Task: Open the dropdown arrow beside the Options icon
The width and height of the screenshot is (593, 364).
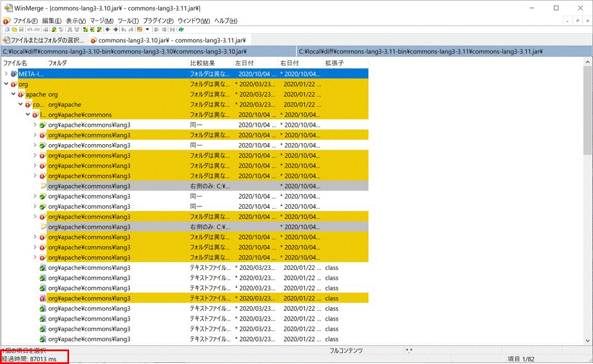Action: (148, 29)
